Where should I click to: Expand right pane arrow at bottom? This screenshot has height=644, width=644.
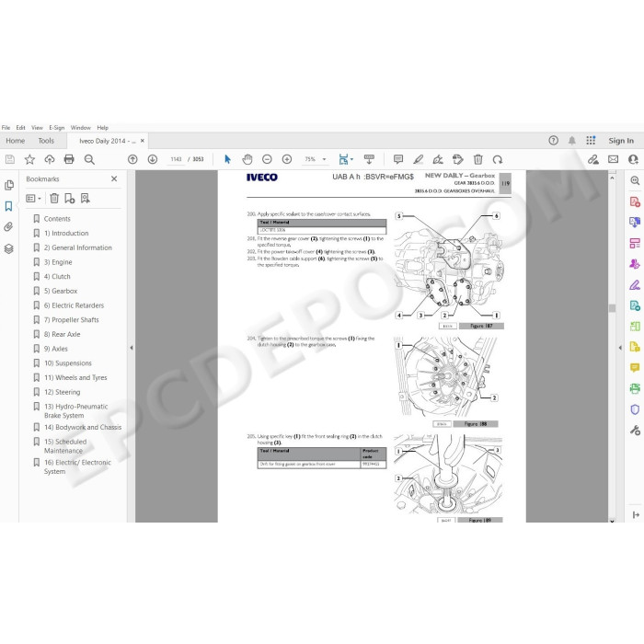pos(636,514)
